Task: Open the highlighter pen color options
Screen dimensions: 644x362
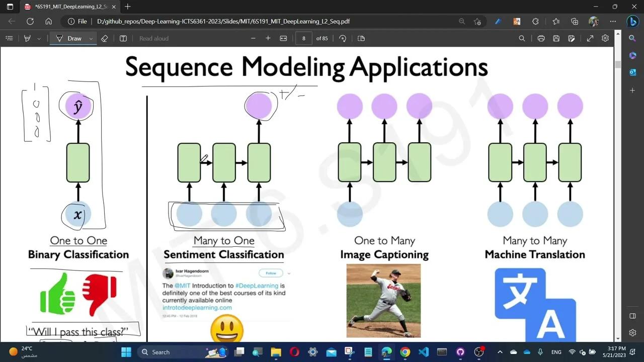Action: (39, 38)
